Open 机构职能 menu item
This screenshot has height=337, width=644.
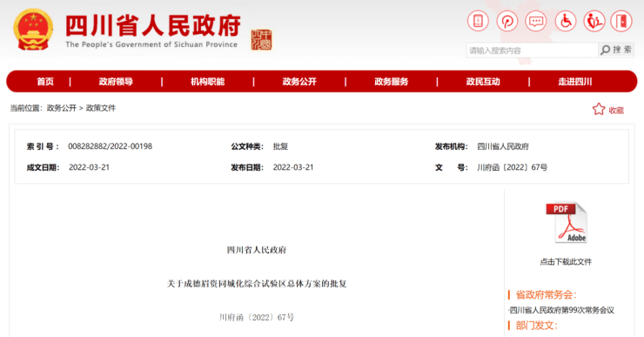coord(207,81)
